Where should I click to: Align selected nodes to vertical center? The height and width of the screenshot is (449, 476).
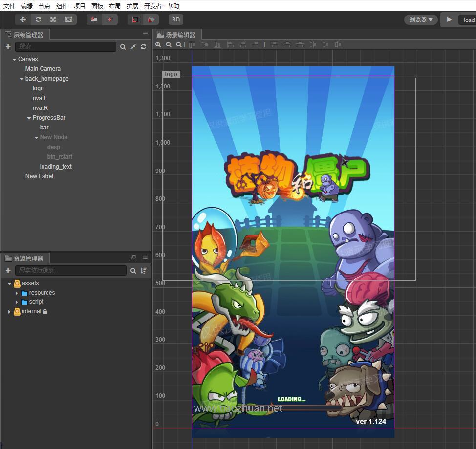pos(205,45)
